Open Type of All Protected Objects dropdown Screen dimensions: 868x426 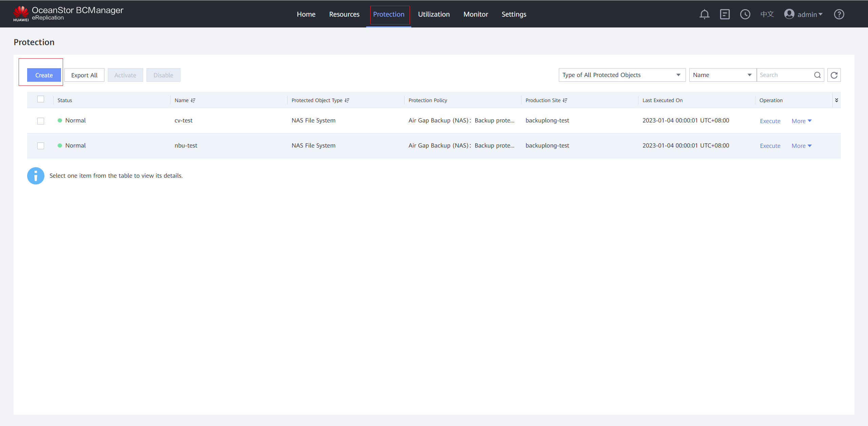pos(622,75)
